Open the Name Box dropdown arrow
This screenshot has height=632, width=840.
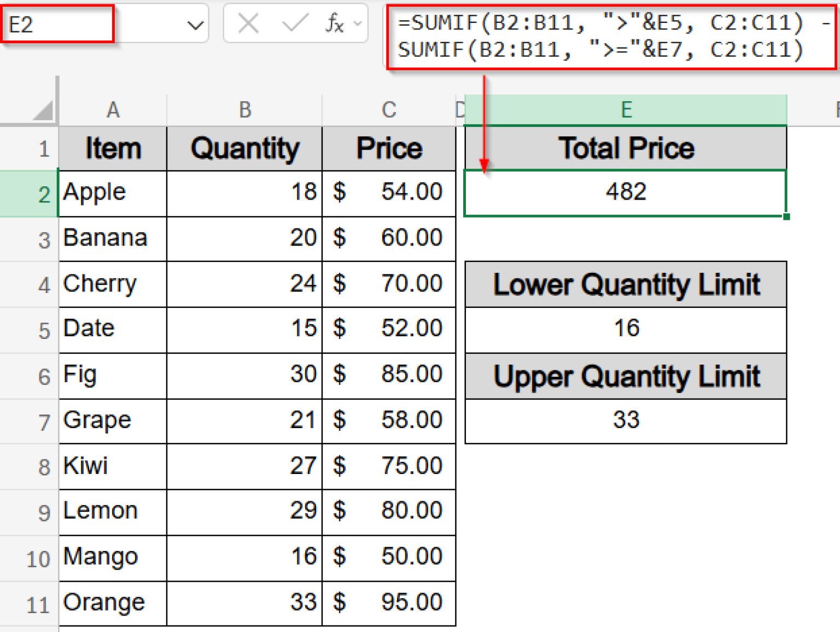(x=195, y=24)
